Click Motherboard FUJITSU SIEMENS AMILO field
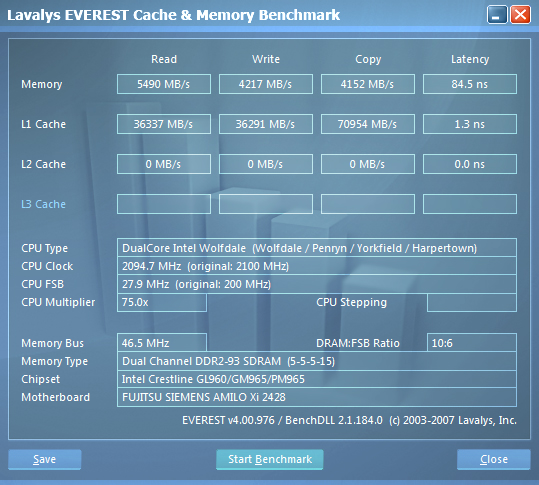This screenshot has height=485, width=539. point(317,397)
